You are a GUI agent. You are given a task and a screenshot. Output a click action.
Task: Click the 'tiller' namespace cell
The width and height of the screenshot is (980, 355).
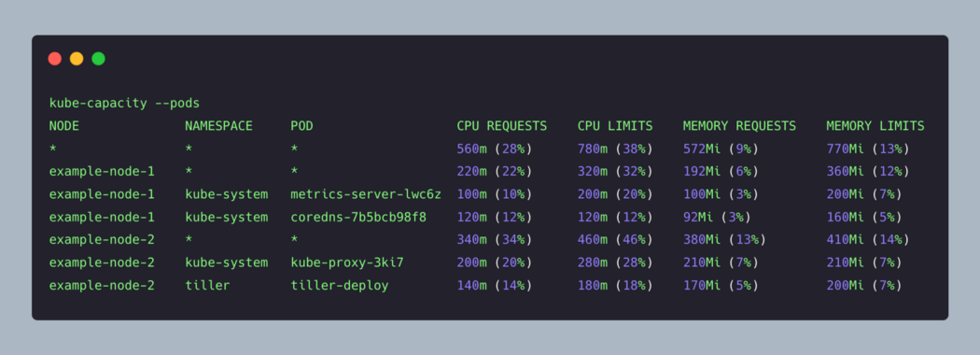207,286
